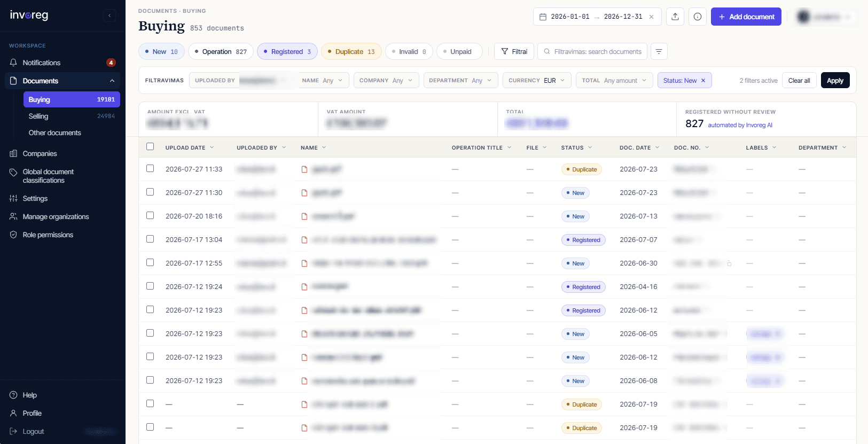868x444 pixels.
Task: Open automated by Invoreg AI link
Action: click(740, 125)
